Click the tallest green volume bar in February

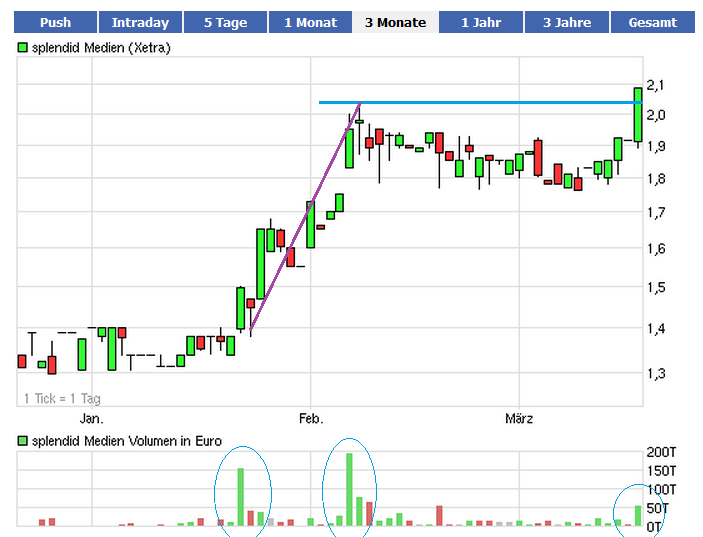(x=349, y=490)
